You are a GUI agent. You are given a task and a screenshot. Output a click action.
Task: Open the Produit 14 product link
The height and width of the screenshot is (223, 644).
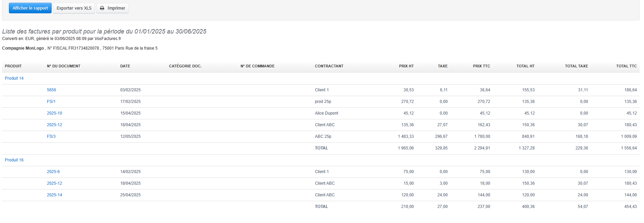pos(14,78)
